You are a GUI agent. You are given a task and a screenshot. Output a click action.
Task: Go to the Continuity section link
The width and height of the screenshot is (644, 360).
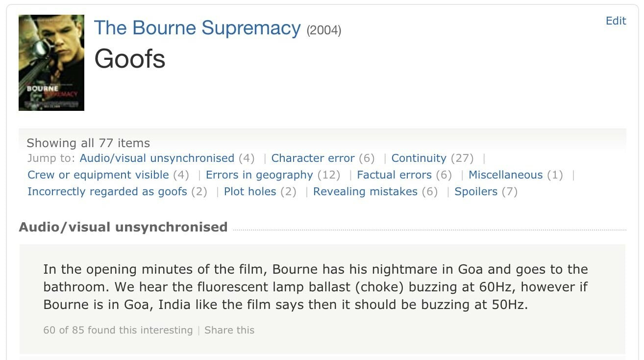[x=419, y=158]
